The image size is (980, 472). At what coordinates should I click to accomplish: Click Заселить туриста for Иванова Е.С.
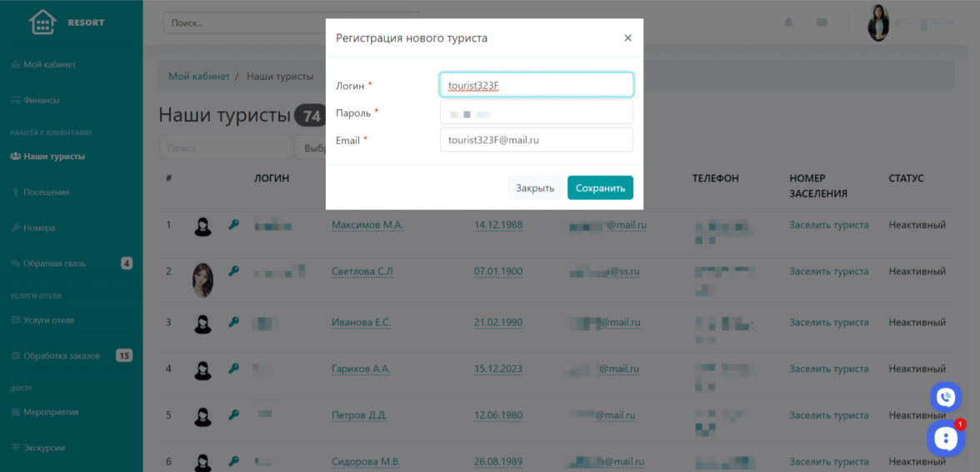pyautogui.click(x=828, y=322)
